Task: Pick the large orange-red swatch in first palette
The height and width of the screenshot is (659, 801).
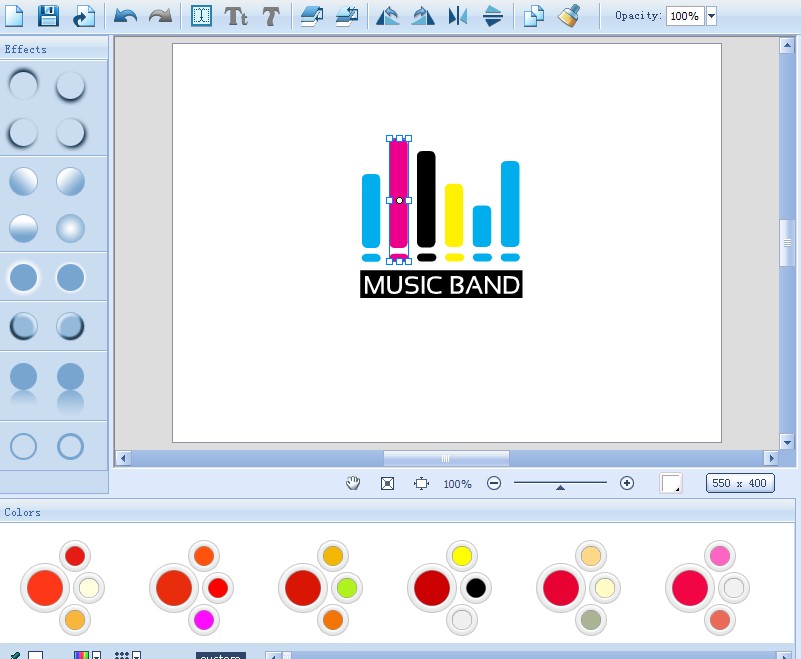Action: 45,588
